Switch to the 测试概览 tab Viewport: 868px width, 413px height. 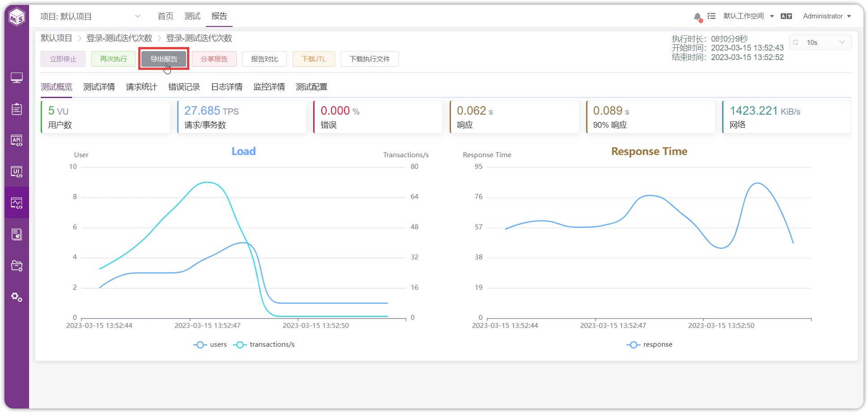tap(56, 87)
